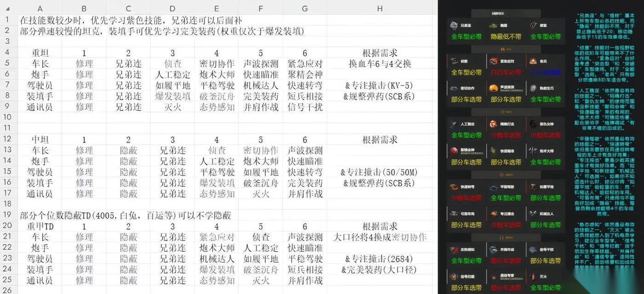Click the 炮术大师 skill icon

tap(533, 151)
